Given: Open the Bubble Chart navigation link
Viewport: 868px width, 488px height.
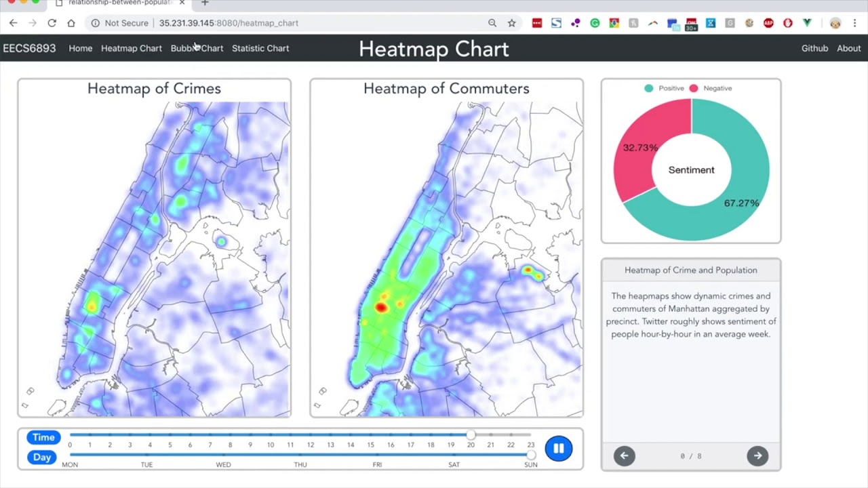Looking at the screenshot, I should pyautogui.click(x=197, y=48).
